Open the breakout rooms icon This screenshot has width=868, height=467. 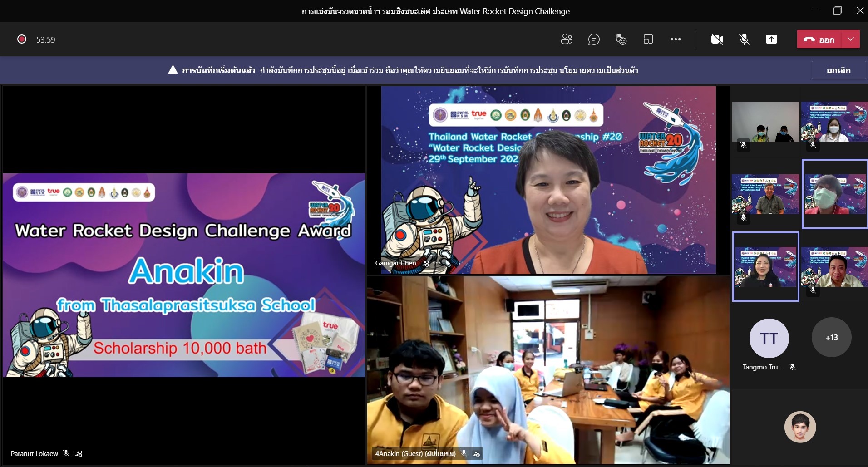coord(648,39)
